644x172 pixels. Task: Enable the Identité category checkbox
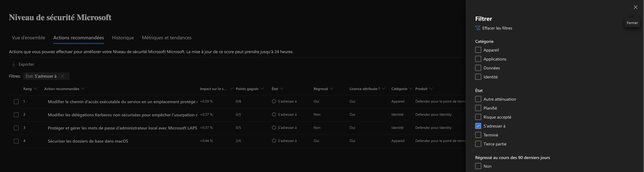[x=478, y=77]
